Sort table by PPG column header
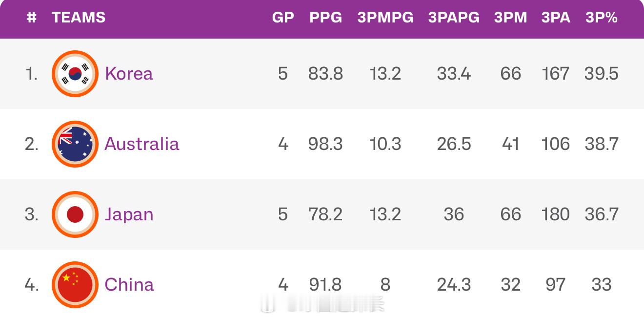 pyautogui.click(x=325, y=18)
